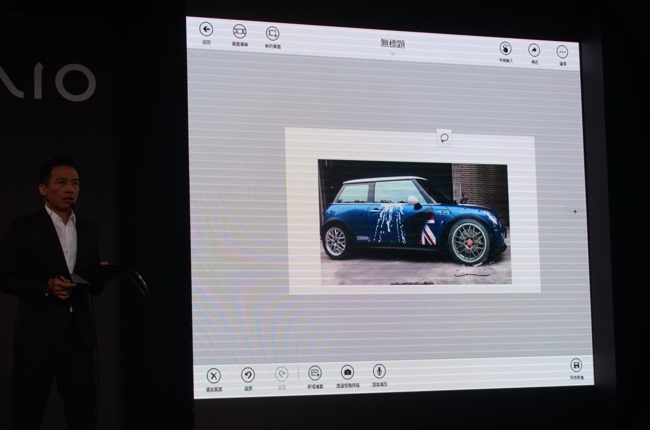The height and width of the screenshot is (430, 650).
Task: Select the blue Mini car photo
Action: coord(415,222)
